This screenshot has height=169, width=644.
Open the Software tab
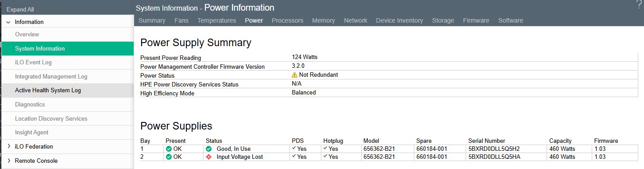tap(511, 20)
